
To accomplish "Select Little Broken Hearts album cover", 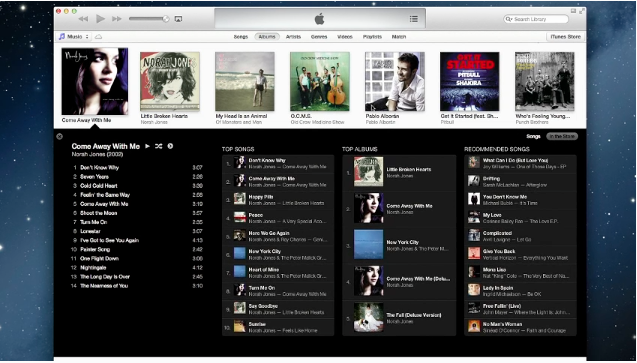I will pos(170,81).
